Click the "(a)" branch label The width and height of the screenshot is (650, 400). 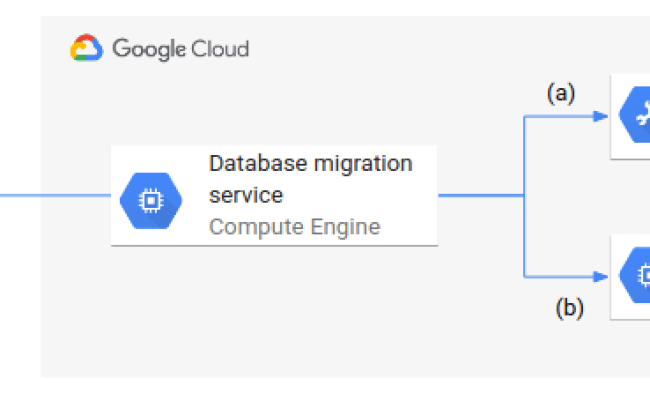tap(561, 93)
